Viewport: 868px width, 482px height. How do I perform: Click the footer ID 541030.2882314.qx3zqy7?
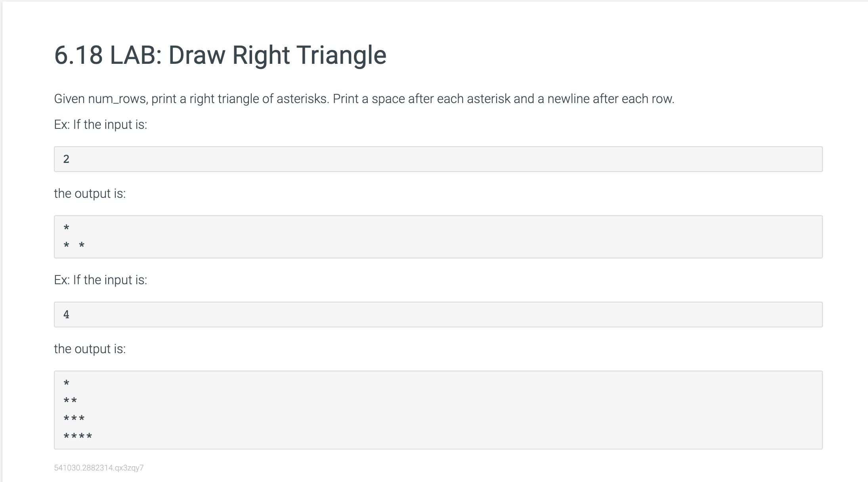[99, 468]
